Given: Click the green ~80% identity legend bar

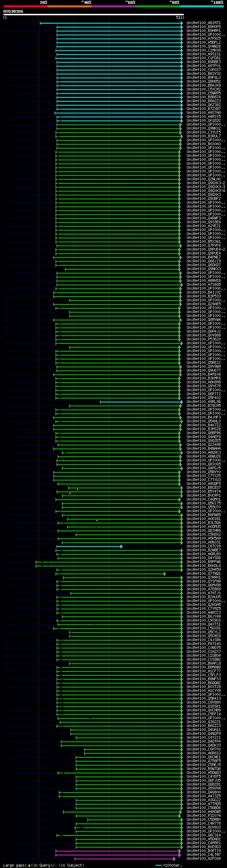Looking at the screenshot, I should pyautogui.click(x=157, y=6).
